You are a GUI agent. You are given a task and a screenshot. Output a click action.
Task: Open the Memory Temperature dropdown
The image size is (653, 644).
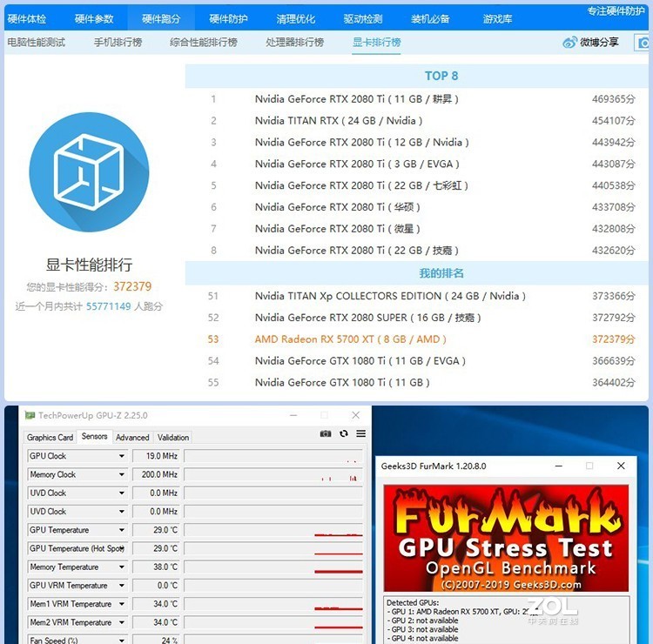[x=122, y=567]
